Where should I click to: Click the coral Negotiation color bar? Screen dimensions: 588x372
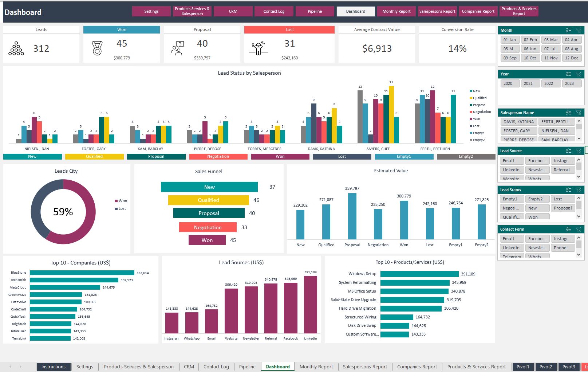coord(218,157)
